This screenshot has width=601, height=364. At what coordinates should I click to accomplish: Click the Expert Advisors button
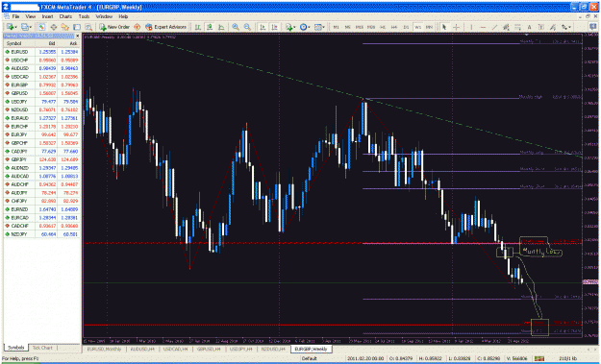[x=166, y=27]
